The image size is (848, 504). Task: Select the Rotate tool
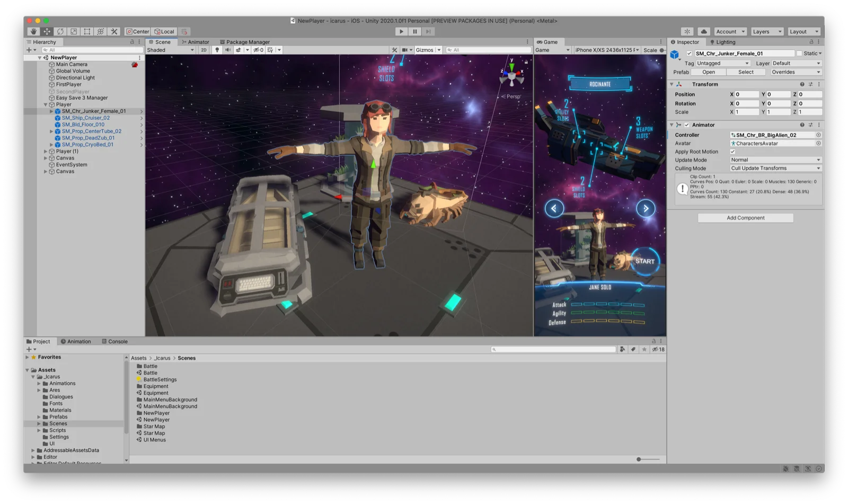tap(60, 31)
